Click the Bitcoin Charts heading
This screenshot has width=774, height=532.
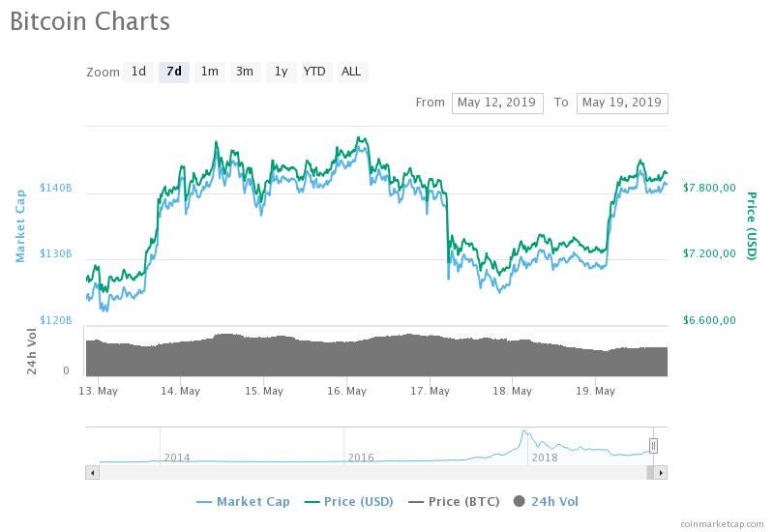pos(90,21)
